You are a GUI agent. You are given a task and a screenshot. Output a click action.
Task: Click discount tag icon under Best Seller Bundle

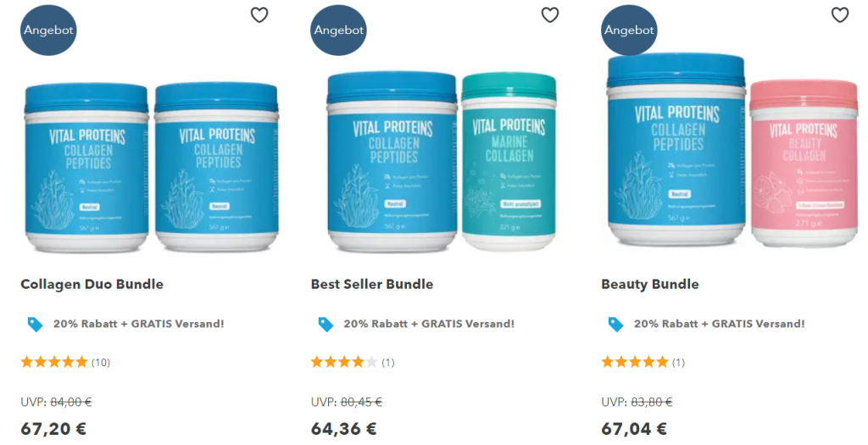tap(325, 325)
